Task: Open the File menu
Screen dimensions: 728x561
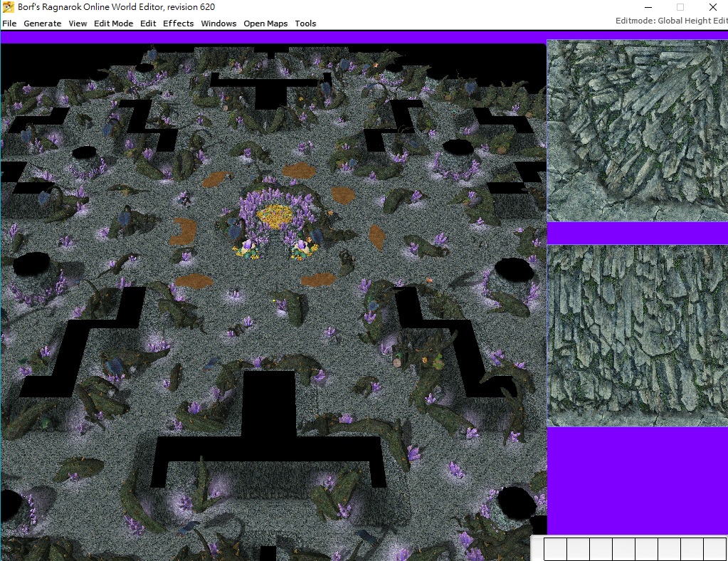Action: pos(9,23)
